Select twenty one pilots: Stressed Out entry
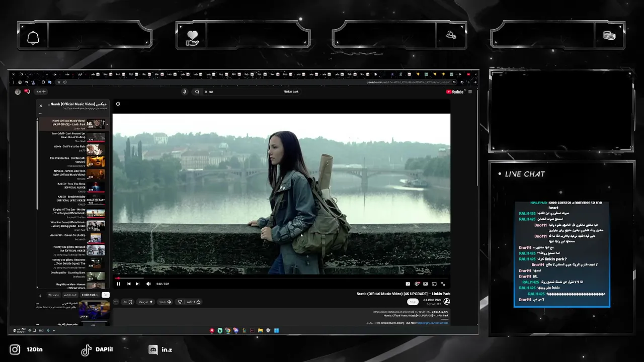644x362 pixels. (73, 250)
